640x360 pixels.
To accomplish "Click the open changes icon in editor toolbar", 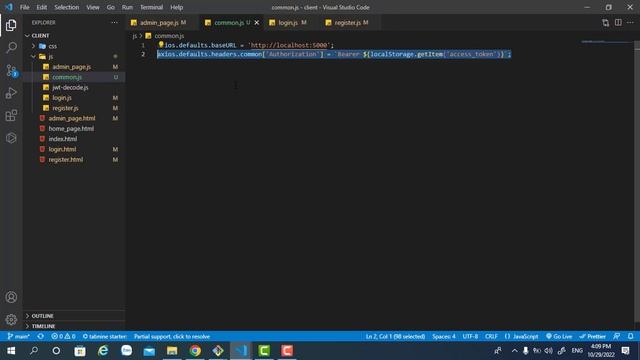I will (605, 23).
